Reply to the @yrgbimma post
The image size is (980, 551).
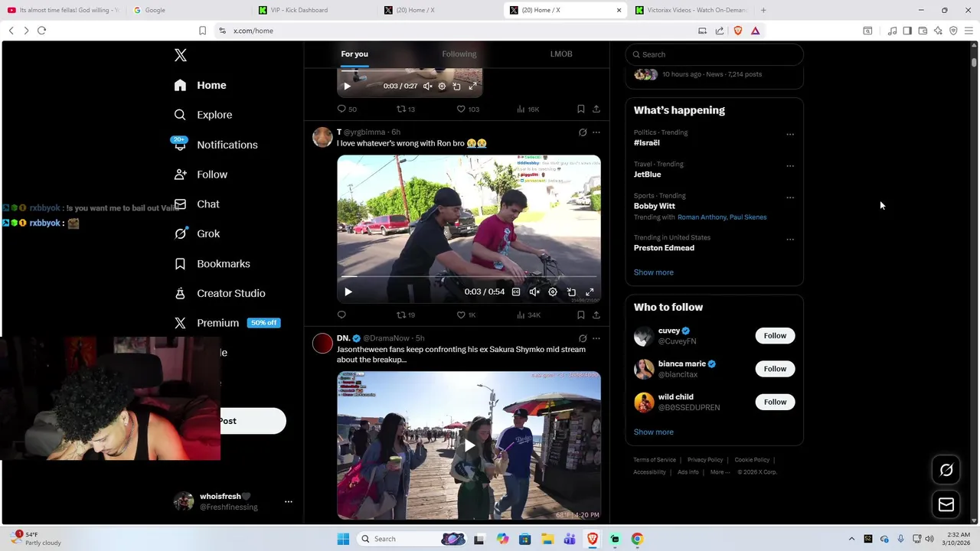[x=341, y=315]
